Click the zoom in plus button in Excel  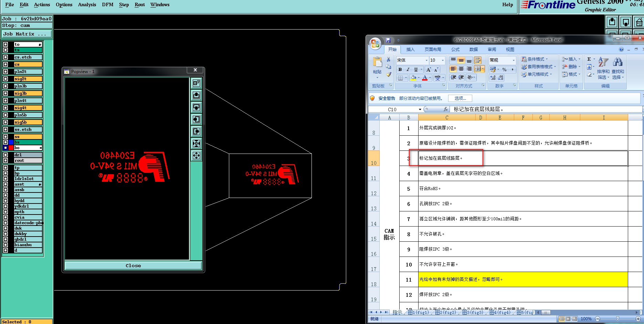(638, 319)
